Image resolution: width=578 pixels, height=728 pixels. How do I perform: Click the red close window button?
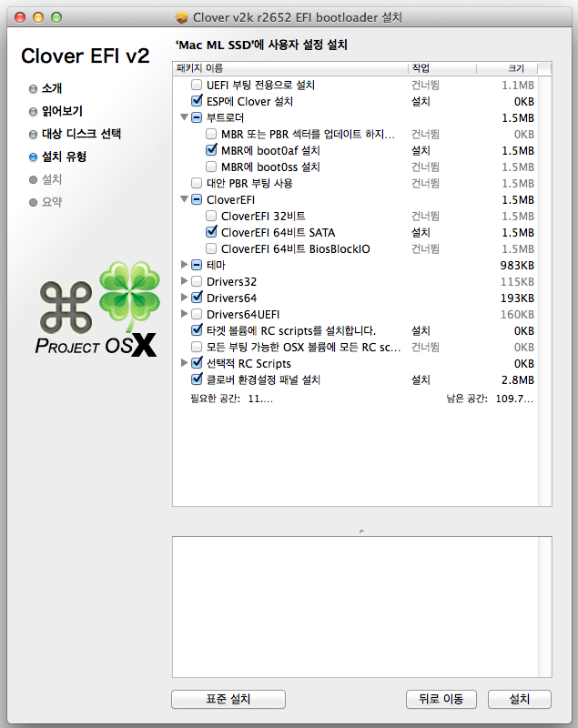(x=20, y=17)
